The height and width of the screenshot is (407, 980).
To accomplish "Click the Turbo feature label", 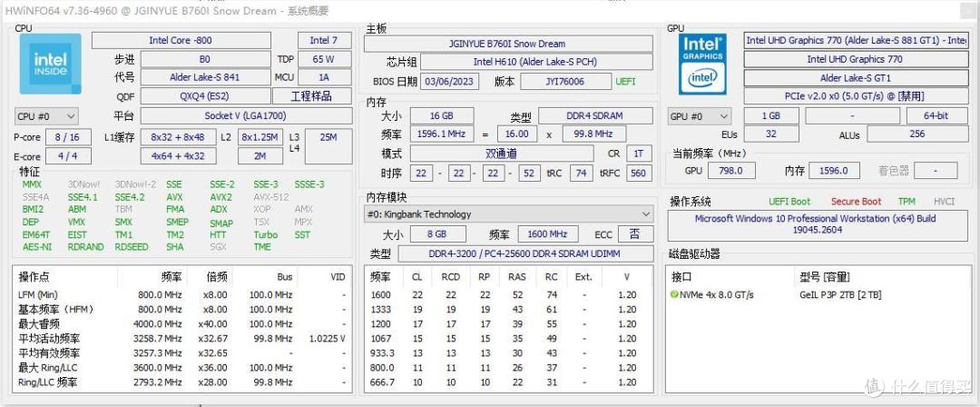I will [266, 234].
